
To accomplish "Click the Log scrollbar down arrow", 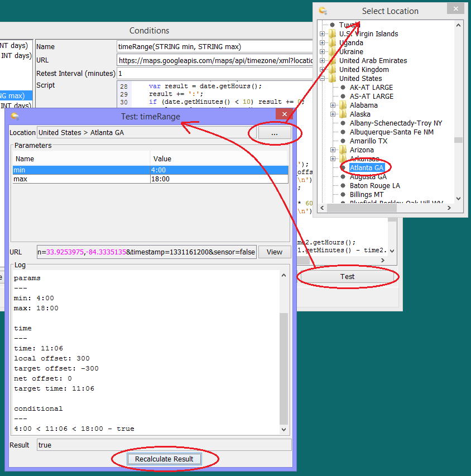I will tap(284, 429).
